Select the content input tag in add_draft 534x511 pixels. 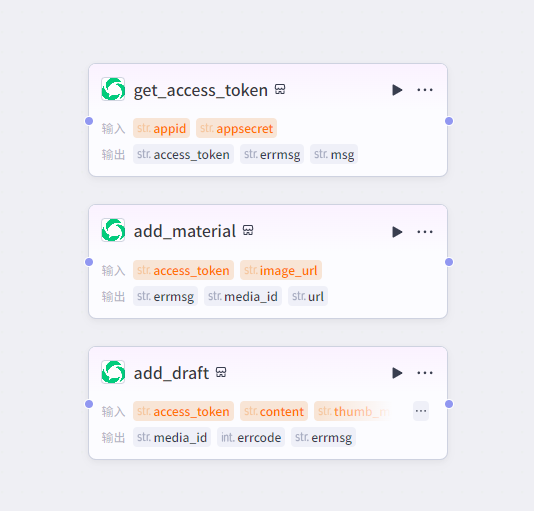[274, 411]
